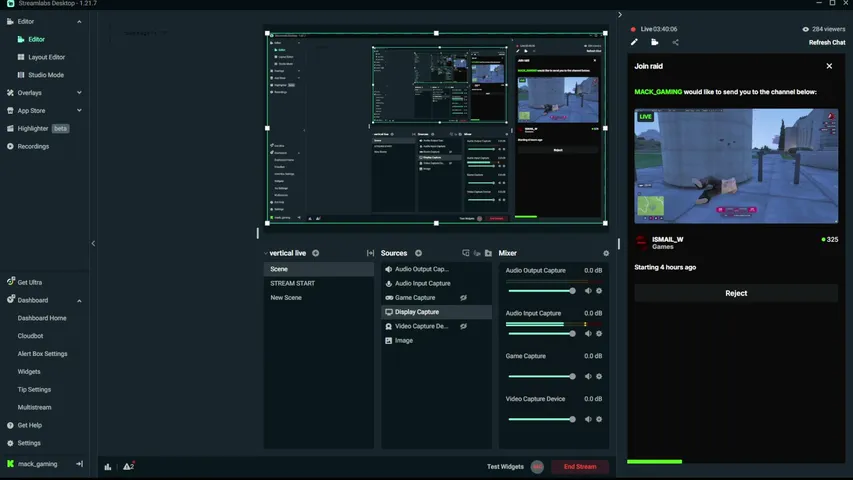Expand the Overlays section chevron
Screen dimensions: 853x480
[79, 93]
